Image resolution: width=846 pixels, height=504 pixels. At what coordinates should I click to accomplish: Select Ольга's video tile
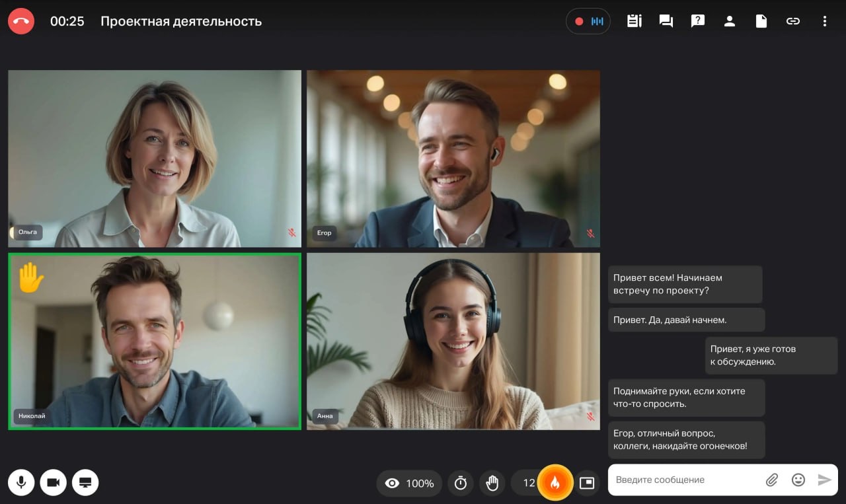tap(155, 159)
